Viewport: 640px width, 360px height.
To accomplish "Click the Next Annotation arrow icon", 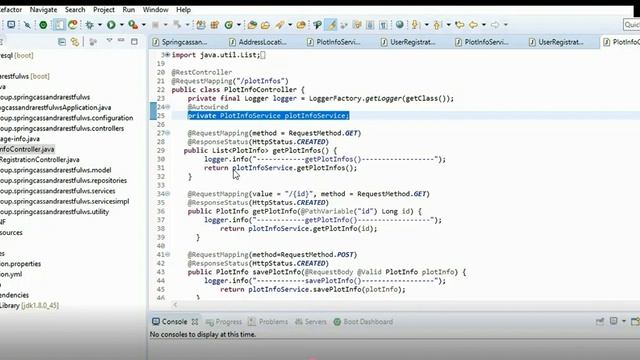I will [415, 25].
